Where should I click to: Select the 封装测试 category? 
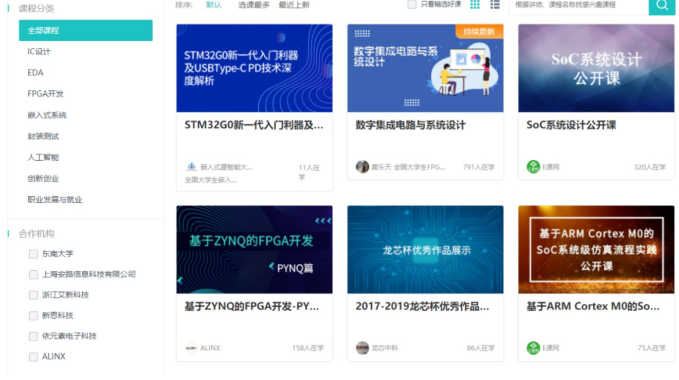43,136
